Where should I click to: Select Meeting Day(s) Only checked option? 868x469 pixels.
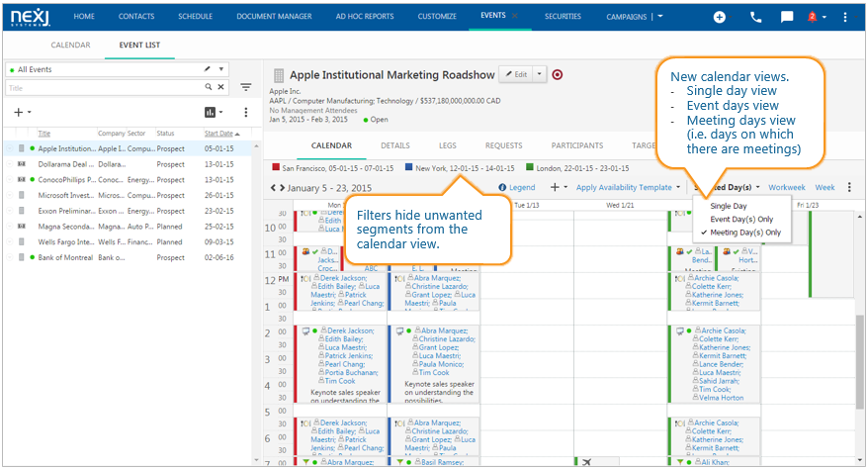[x=745, y=233]
